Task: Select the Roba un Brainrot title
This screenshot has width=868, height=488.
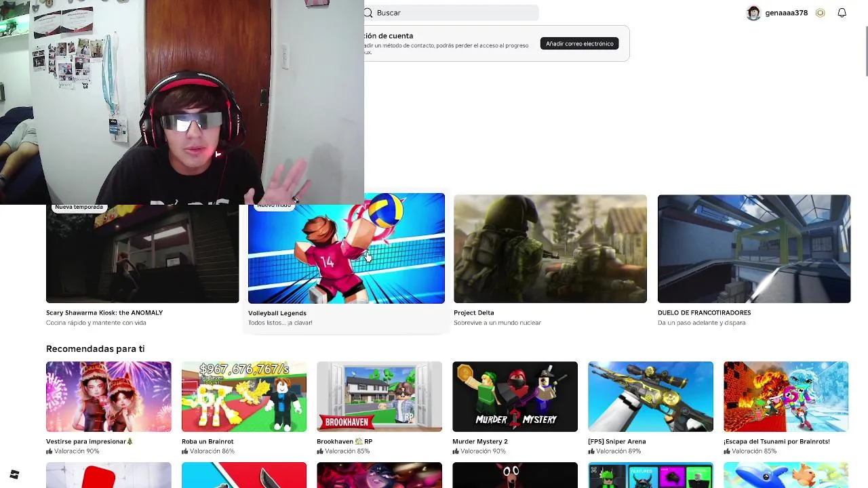Action: point(208,441)
